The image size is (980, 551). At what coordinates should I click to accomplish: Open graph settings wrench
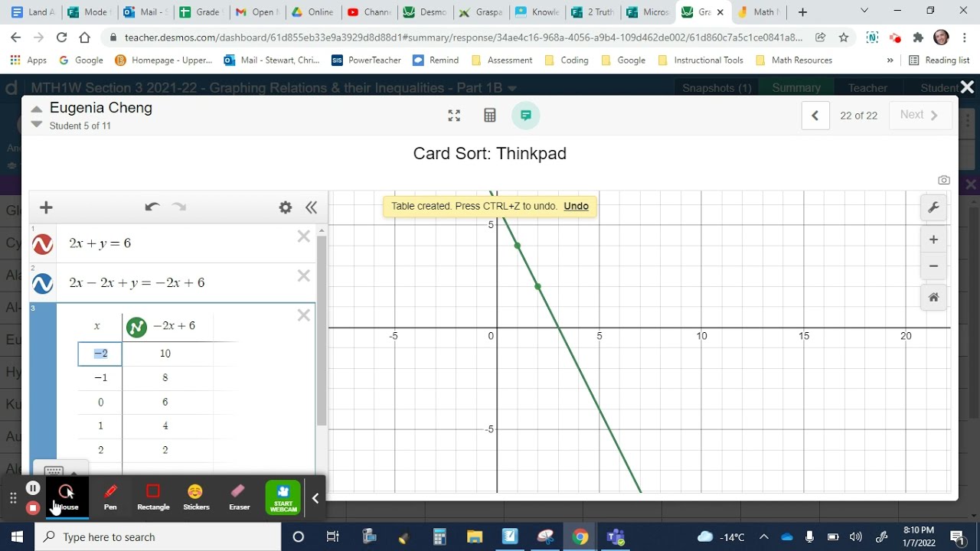(x=933, y=207)
